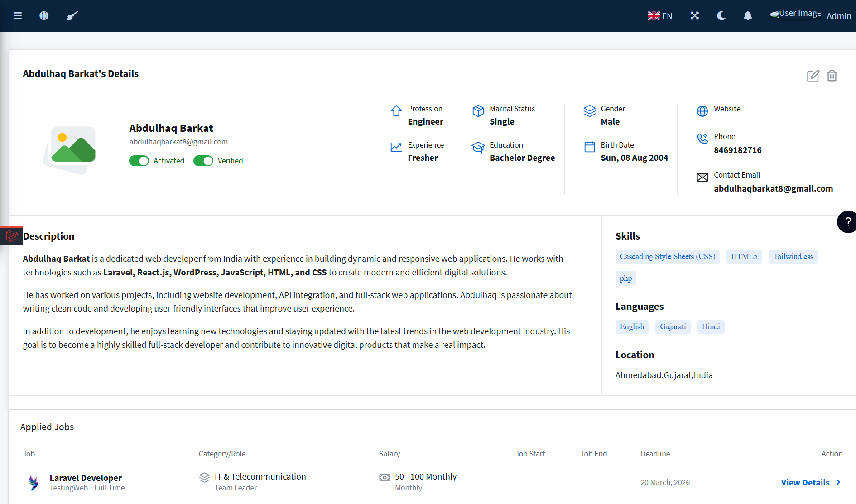Open the Admin user menu
The width and height of the screenshot is (856, 504).
tap(838, 16)
